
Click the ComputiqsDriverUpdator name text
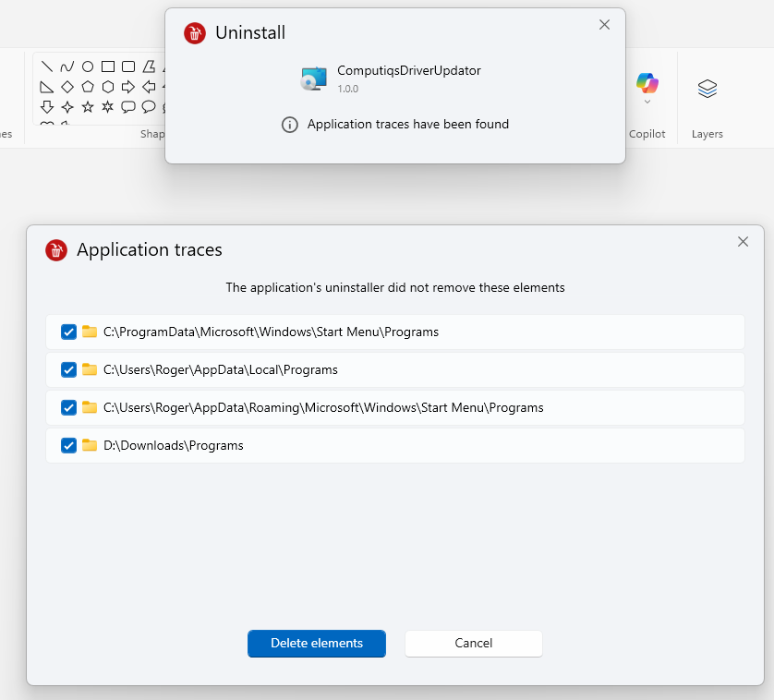[x=409, y=71]
